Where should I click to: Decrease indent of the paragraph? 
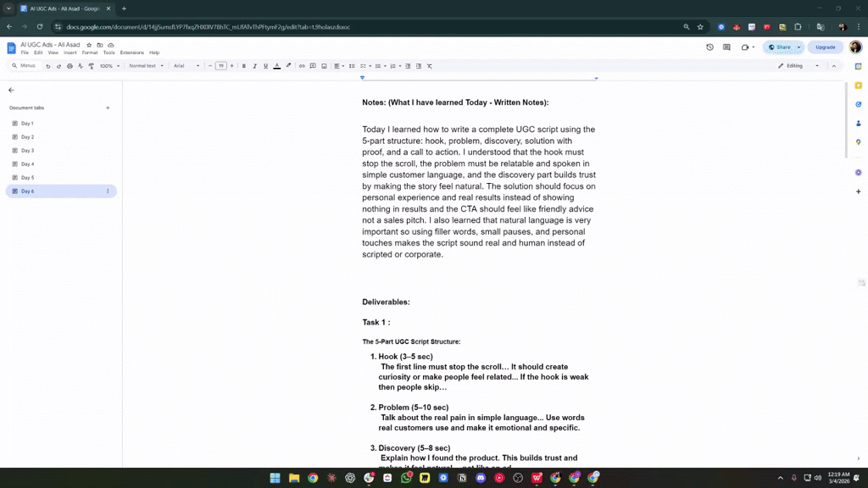408,66
